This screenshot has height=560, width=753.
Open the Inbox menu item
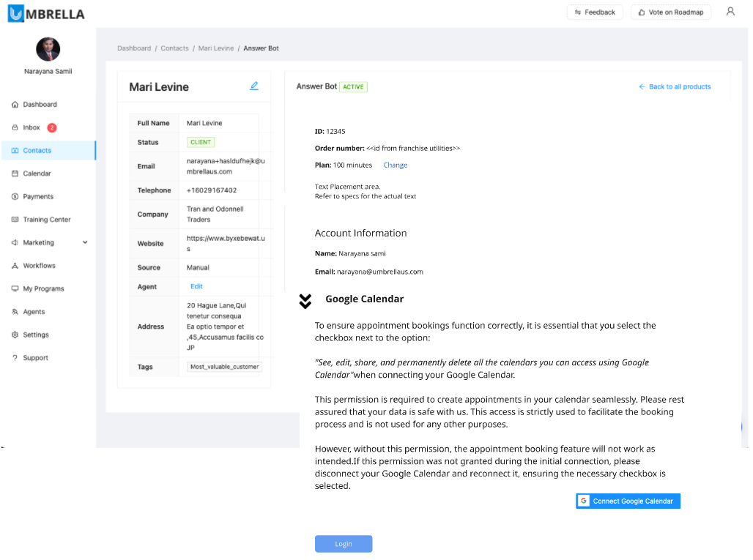(x=31, y=127)
